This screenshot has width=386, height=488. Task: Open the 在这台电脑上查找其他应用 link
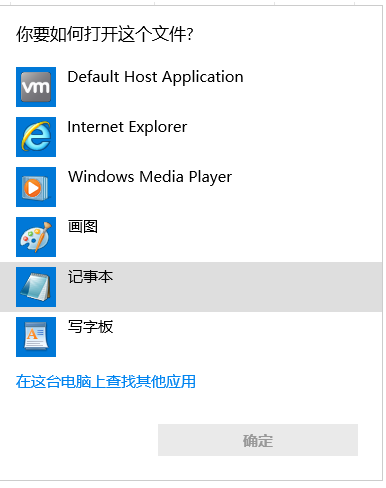tap(106, 382)
